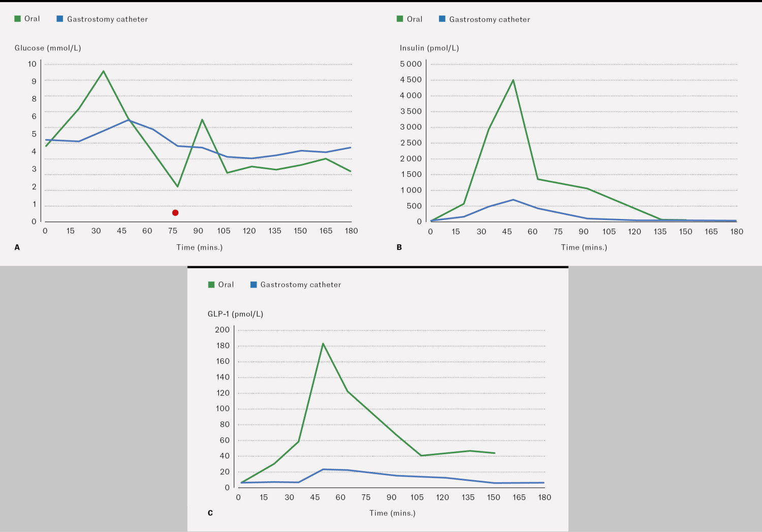Select the blue Gastrostomy legend icon in panel C

[252, 284]
